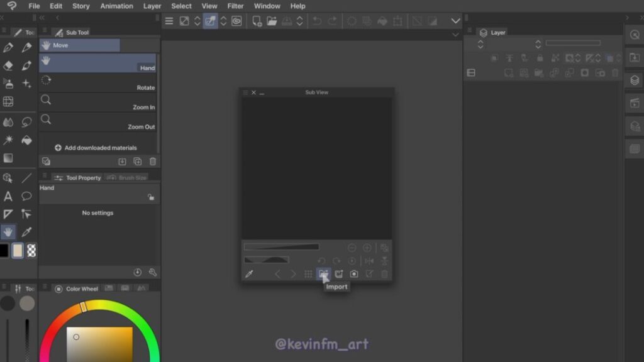The height and width of the screenshot is (362, 644).
Task: Select the transparent color checker swatch
Action: pyautogui.click(x=31, y=251)
